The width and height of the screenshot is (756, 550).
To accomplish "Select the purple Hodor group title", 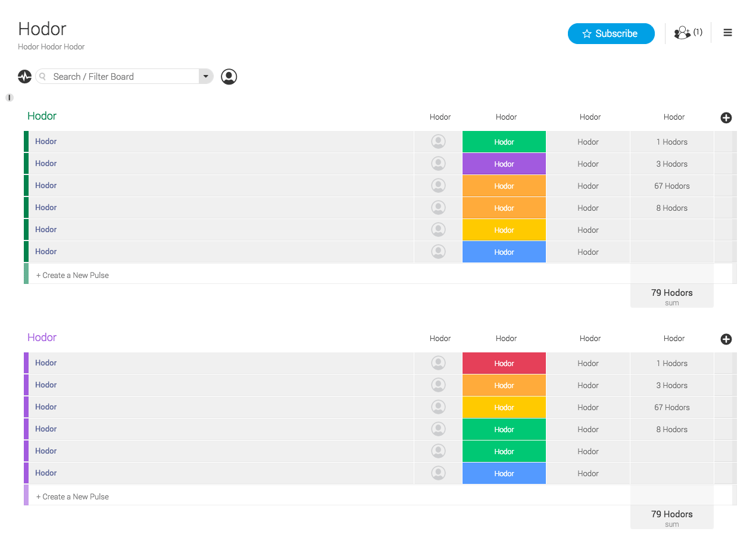I will tap(42, 337).
